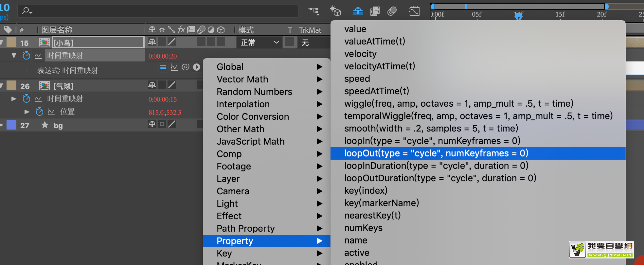Expand the 位置 property under 气球
644x265 pixels.
pos(27,112)
